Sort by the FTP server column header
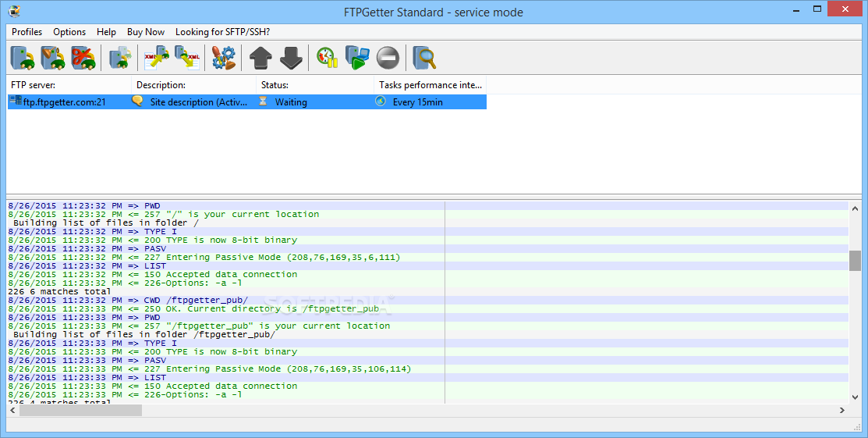The image size is (868, 438). (x=69, y=85)
